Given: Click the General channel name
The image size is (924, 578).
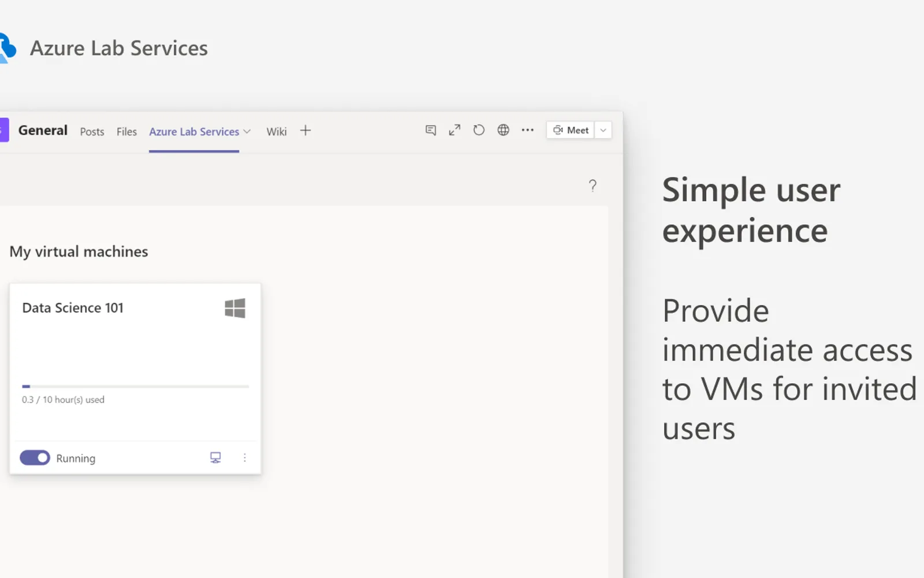Looking at the screenshot, I should pos(43,131).
